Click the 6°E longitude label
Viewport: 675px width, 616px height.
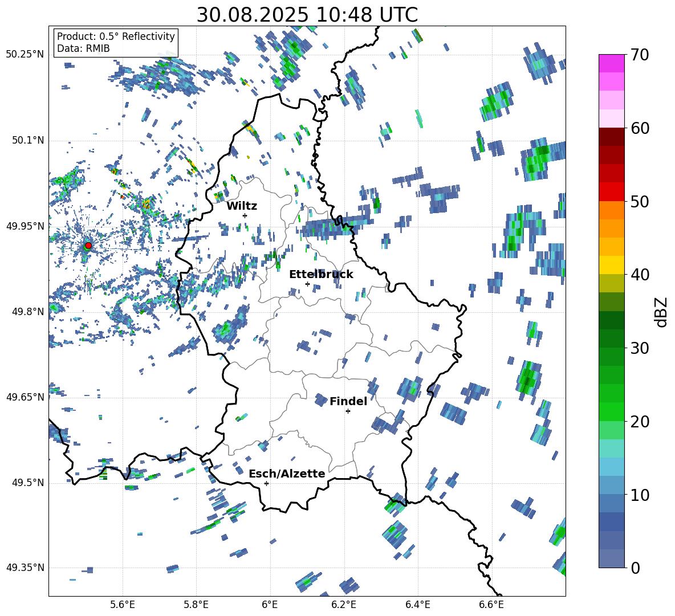tap(270, 605)
